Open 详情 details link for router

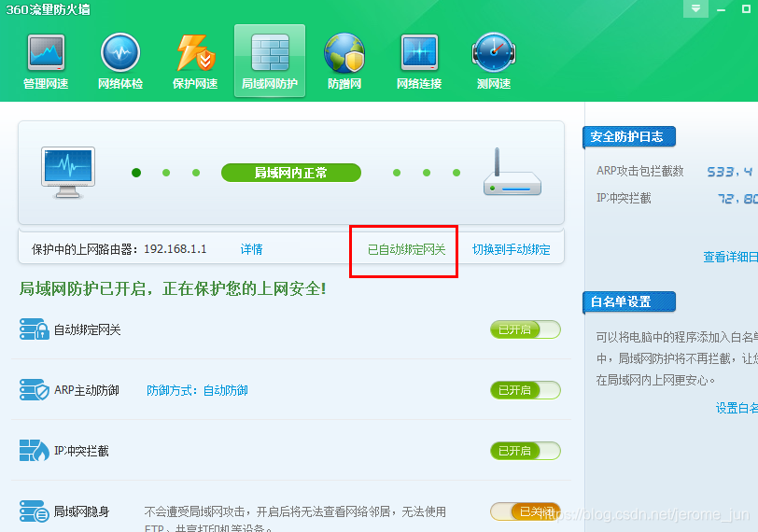pyautogui.click(x=251, y=249)
